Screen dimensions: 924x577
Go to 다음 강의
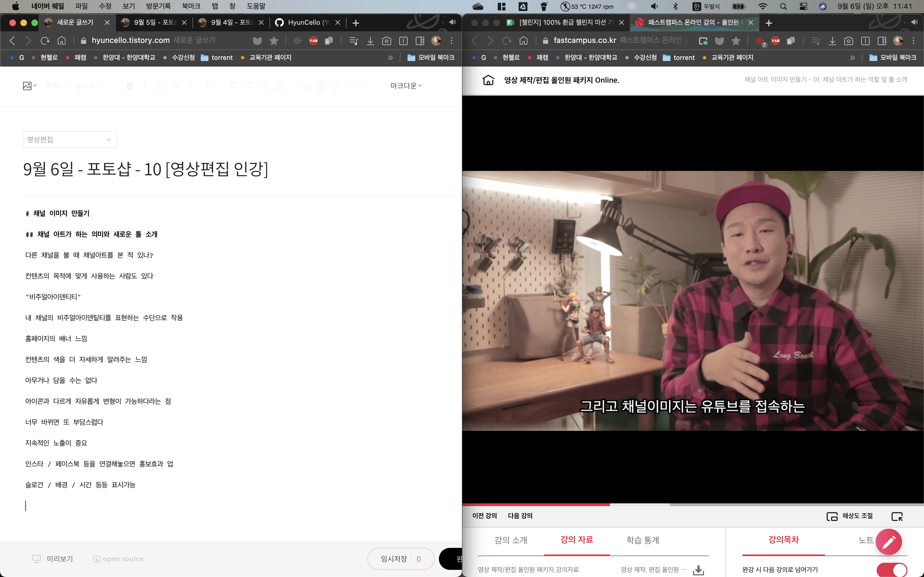(x=520, y=516)
